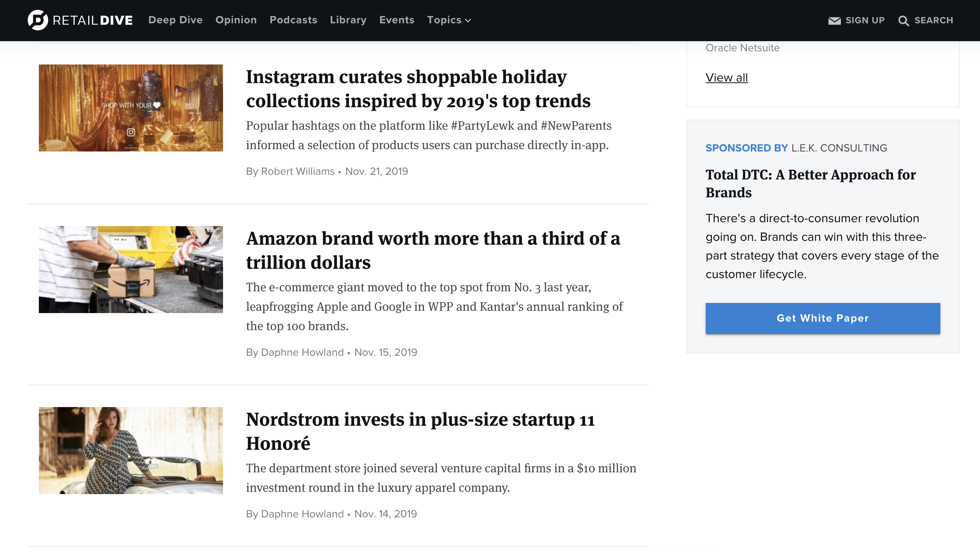This screenshot has width=980, height=550.
Task: Open Total DTC: A Better Approach title
Action: tap(811, 184)
